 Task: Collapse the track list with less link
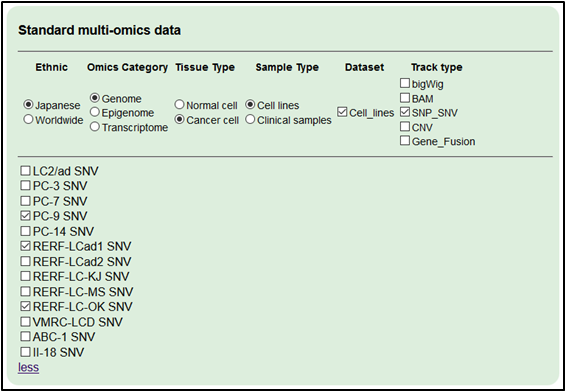click(x=29, y=367)
